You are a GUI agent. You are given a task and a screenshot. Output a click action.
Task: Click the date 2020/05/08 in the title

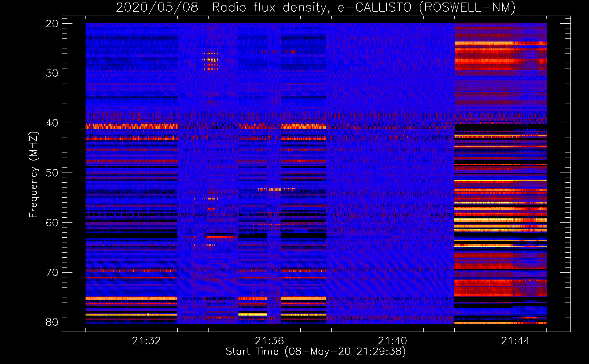click(157, 7)
